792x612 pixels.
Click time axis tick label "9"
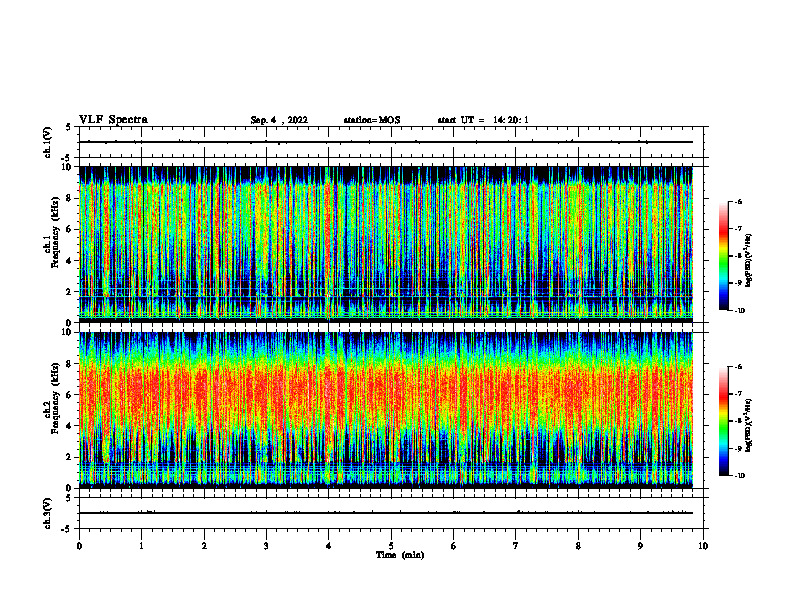[640, 546]
